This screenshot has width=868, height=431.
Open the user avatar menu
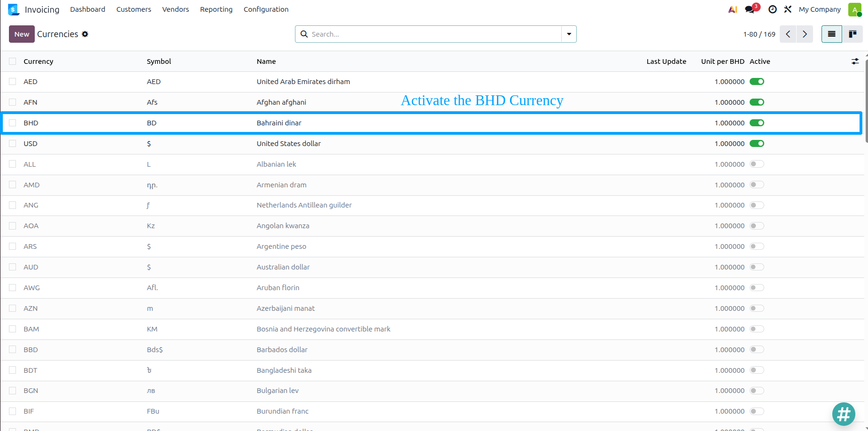(855, 9)
